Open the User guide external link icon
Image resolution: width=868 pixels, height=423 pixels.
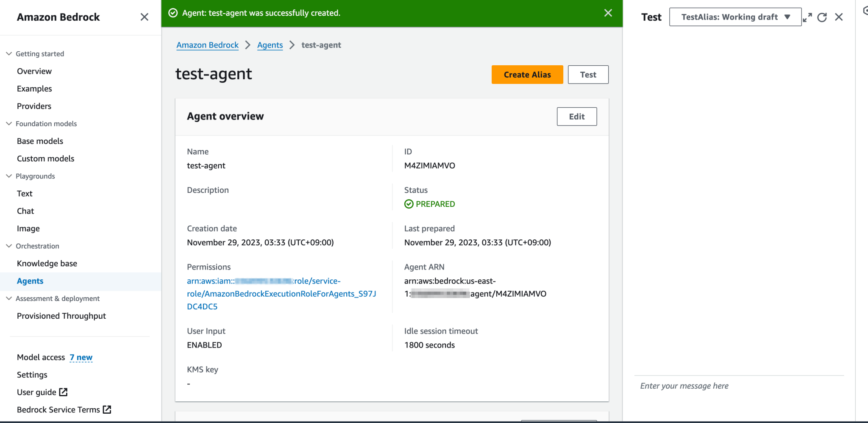tap(64, 392)
